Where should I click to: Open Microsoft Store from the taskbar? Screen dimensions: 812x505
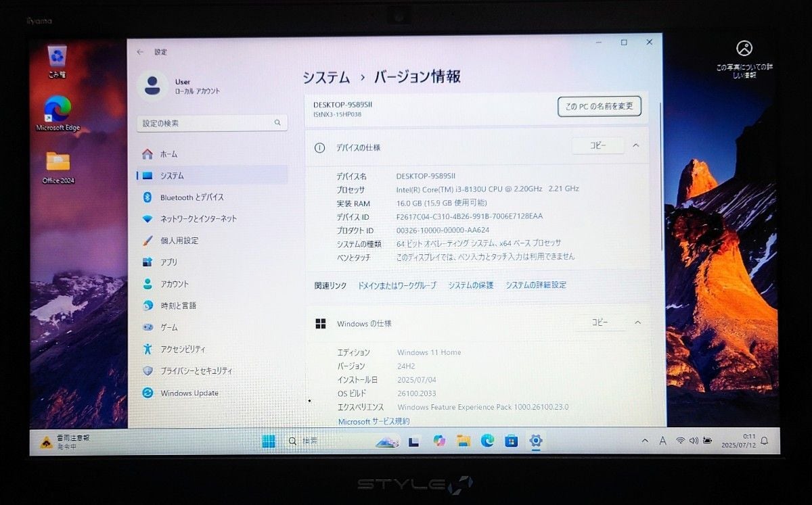pyautogui.click(x=512, y=441)
